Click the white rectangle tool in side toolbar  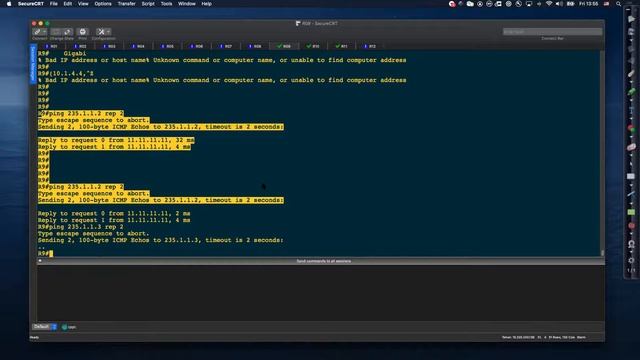coord(631,176)
